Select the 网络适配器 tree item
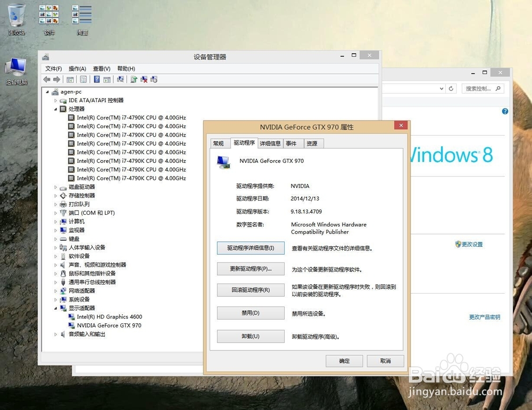The width and height of the screenshot is (532, 410). click(82, 291)
